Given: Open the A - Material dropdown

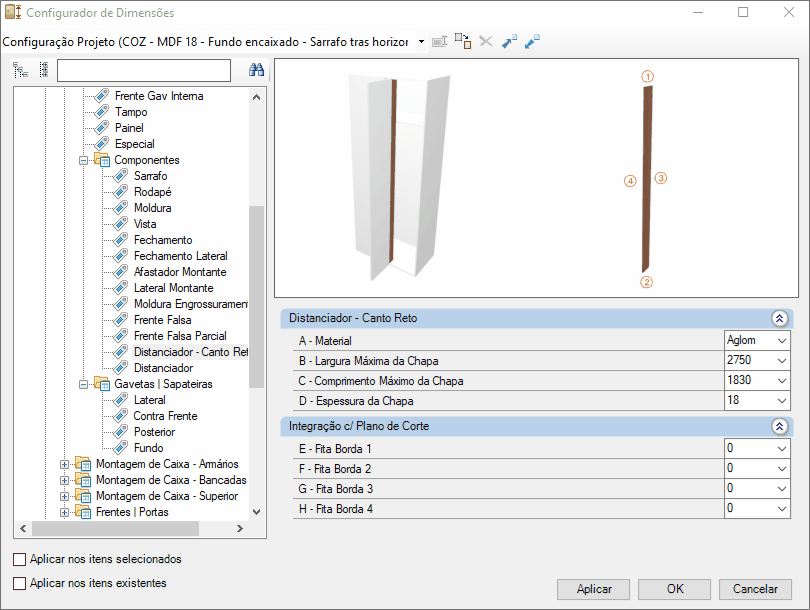Looking at the screenshot, I should click(782, 341).
